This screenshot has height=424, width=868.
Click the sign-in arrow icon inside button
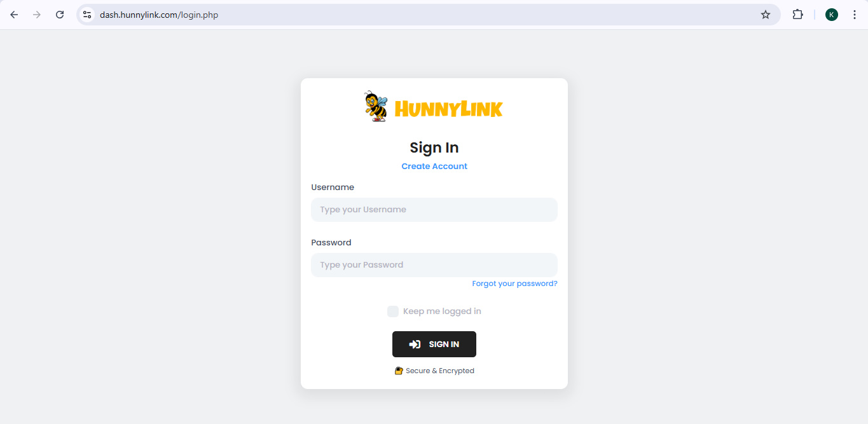(x=415, y=345)
